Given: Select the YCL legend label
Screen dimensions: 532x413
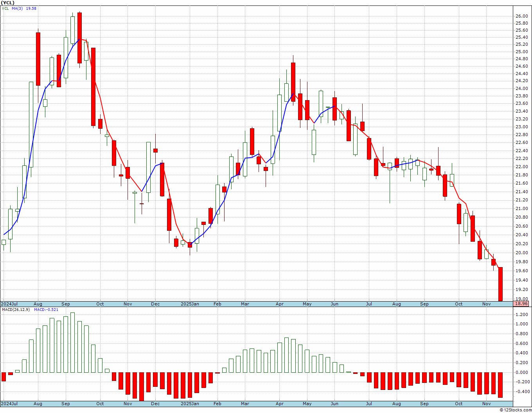Looking at the screenshot, I should pos(5,8).
